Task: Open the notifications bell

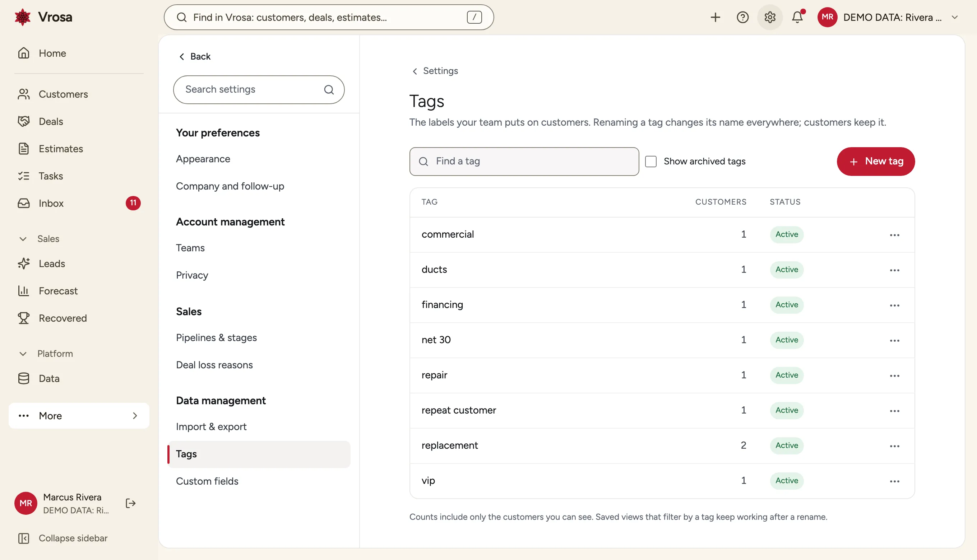Action: click(797, 17)
